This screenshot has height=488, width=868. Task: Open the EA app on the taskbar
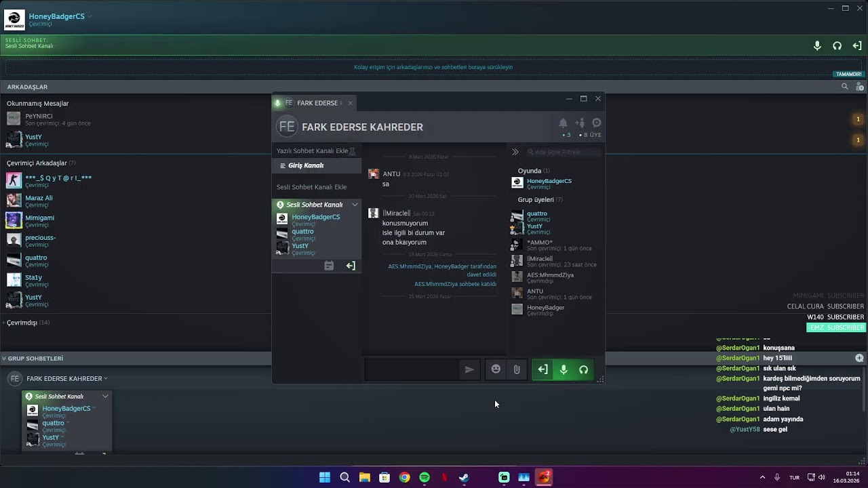coord(544,477)
